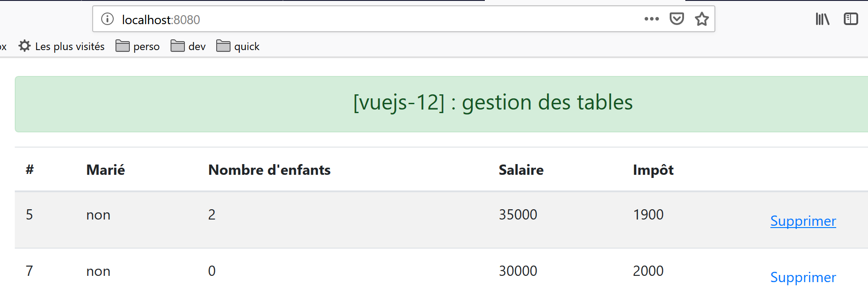Select the Nombre d'enfants column header
Screen dimensions: 868x300
[269, 170]
